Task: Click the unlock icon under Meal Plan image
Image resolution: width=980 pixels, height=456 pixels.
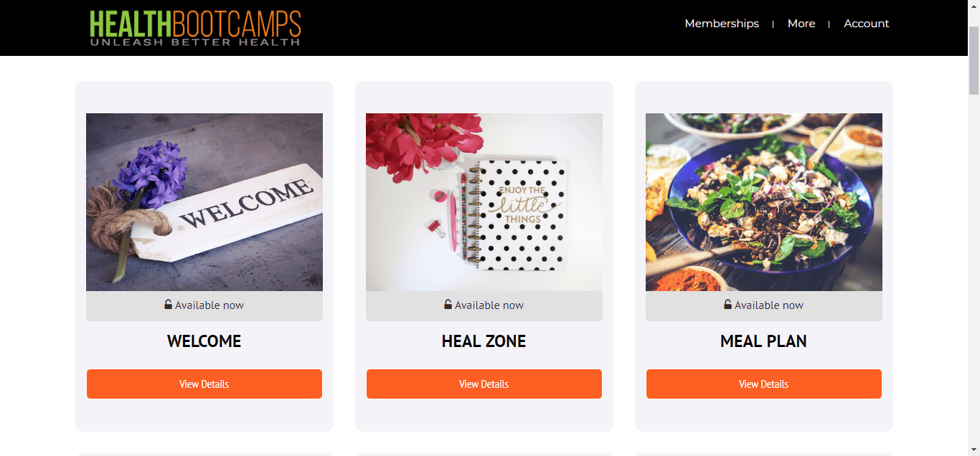Action: (x=728, y=305)
